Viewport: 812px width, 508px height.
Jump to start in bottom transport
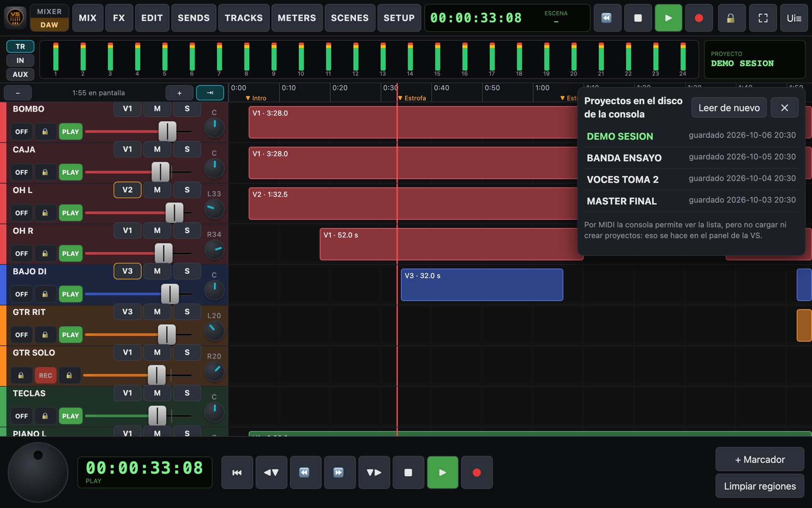[237, 472]
